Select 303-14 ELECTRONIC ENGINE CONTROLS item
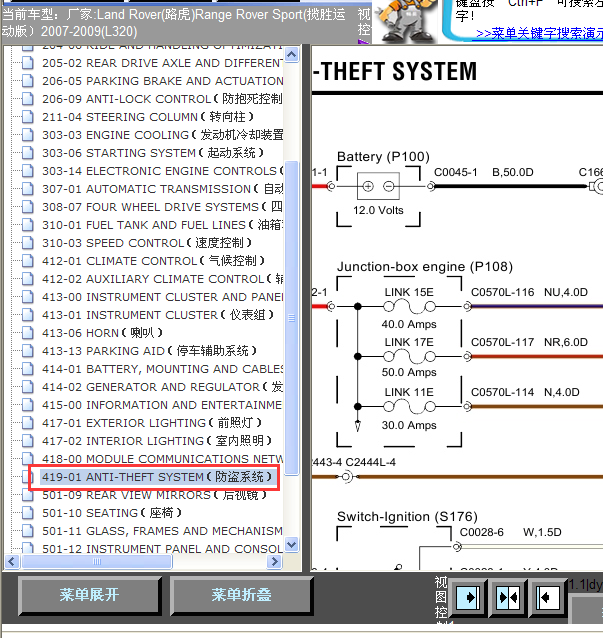 pos(163,171)
